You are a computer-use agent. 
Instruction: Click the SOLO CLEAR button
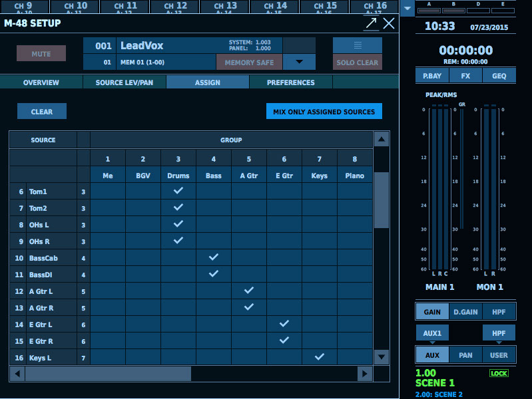point(358,63)
